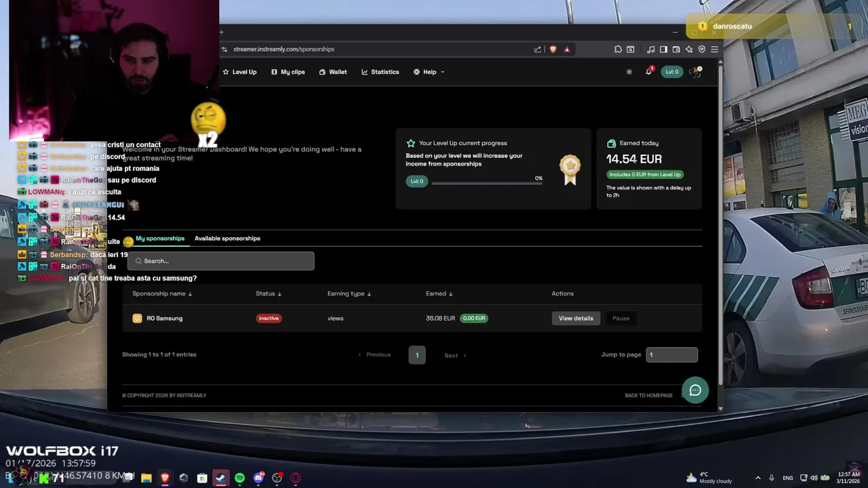Open Spotify from taskbar

[239, 478]
